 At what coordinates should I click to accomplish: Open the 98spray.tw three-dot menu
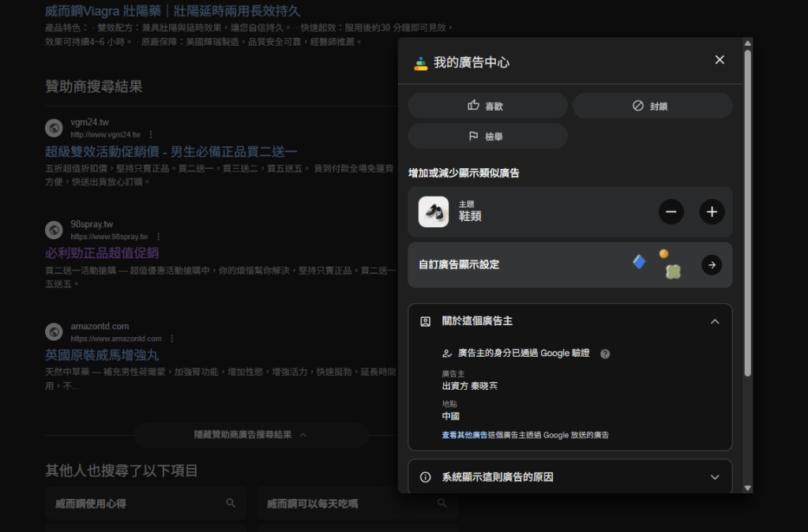[159, 236]
